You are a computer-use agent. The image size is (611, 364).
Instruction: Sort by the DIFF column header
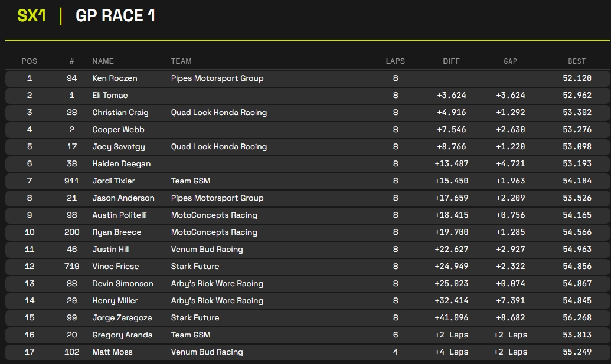point(451,61)
